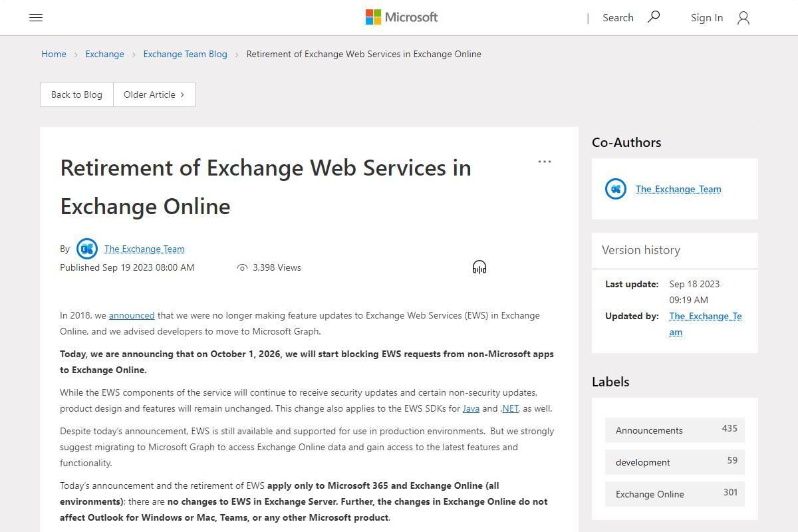Open the Java SDK link
Viewport: 798px width, 532px height.
pos(471,408)
